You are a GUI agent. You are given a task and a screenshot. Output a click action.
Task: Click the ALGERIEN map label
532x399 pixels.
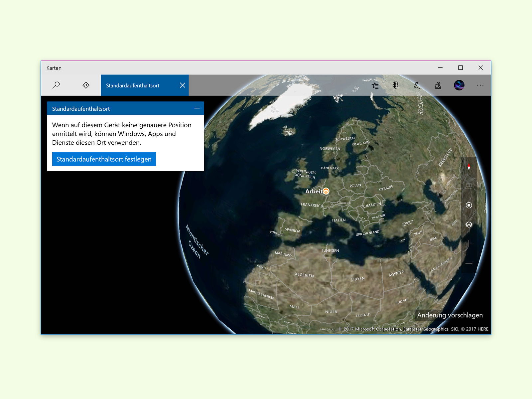[x=304, y=275]
